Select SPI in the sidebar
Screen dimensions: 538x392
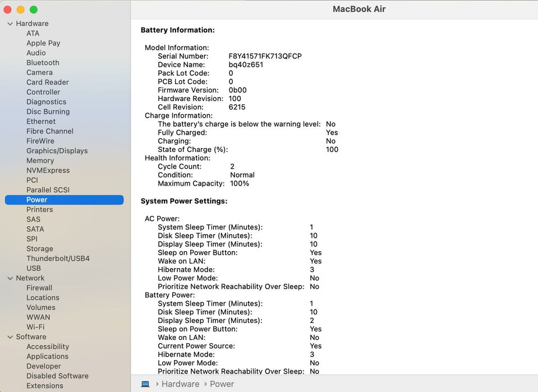(32, 239)
